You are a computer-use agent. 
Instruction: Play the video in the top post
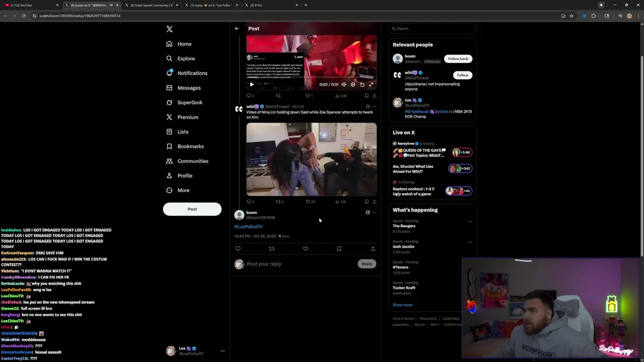[x=252, y=84]
